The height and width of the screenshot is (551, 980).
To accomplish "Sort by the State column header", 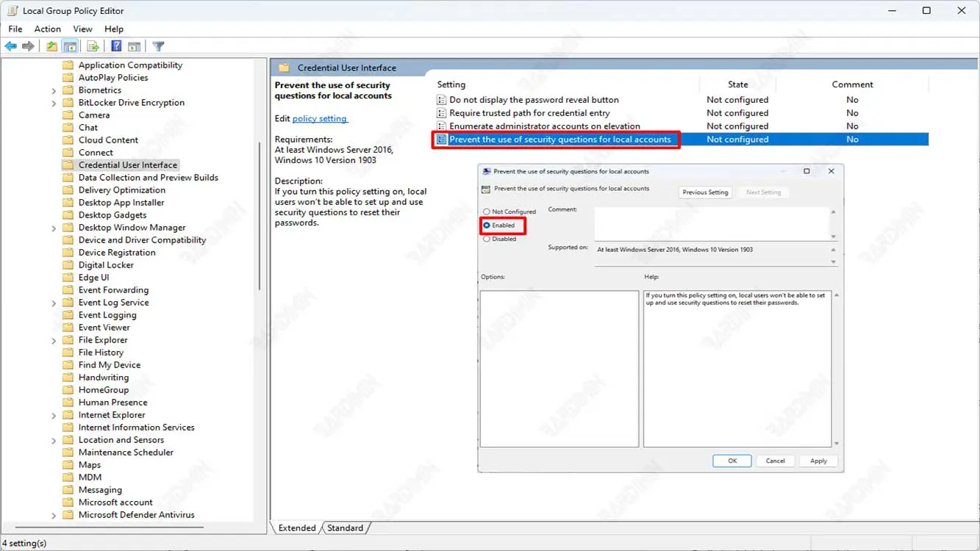I will point(737,85).
